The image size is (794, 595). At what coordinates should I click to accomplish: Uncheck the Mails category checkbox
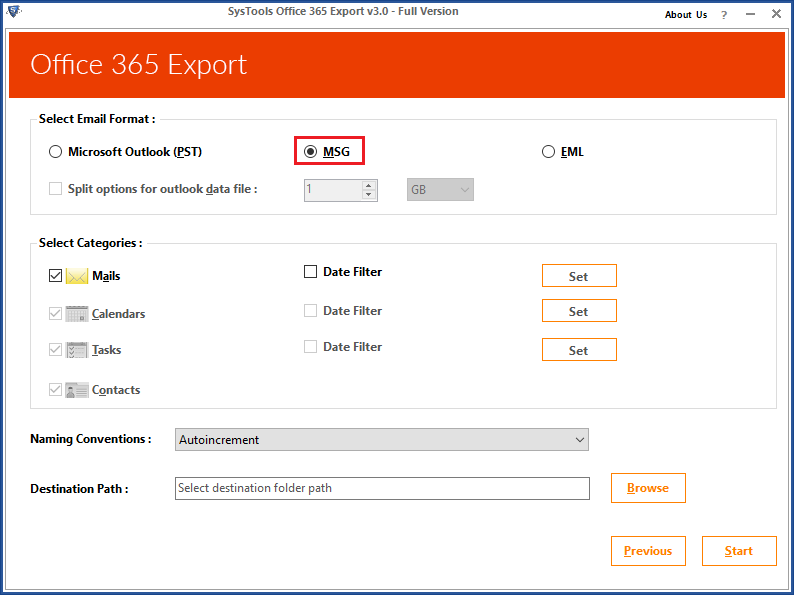55,276
